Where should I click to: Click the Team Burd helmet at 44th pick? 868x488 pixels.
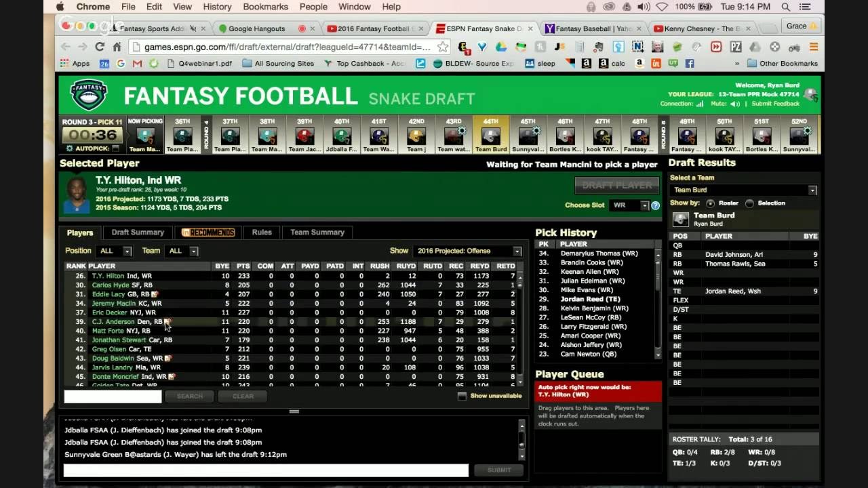[490, 137]
